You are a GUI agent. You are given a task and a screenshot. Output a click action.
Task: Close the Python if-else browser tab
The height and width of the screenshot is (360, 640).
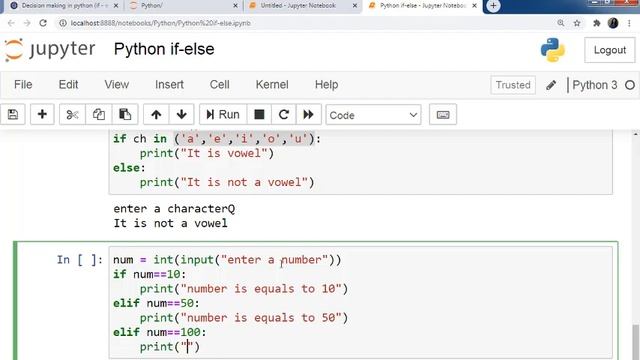pos(474,6)
